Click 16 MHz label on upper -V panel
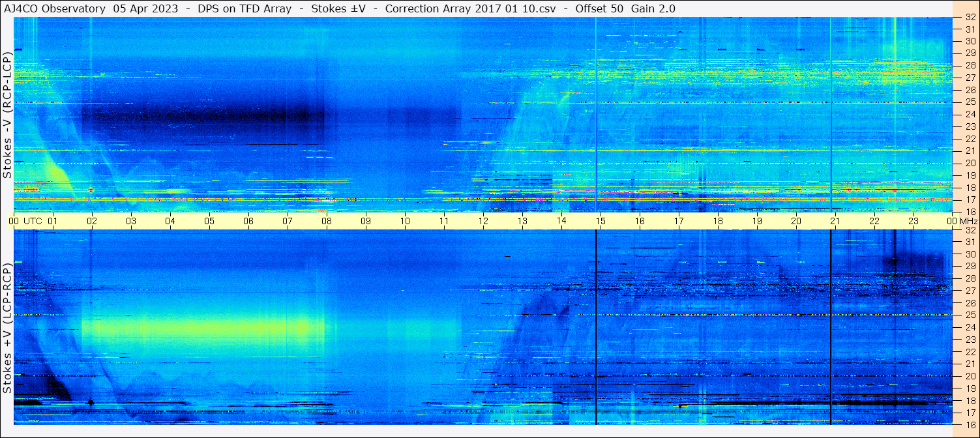 click(970, 211)
